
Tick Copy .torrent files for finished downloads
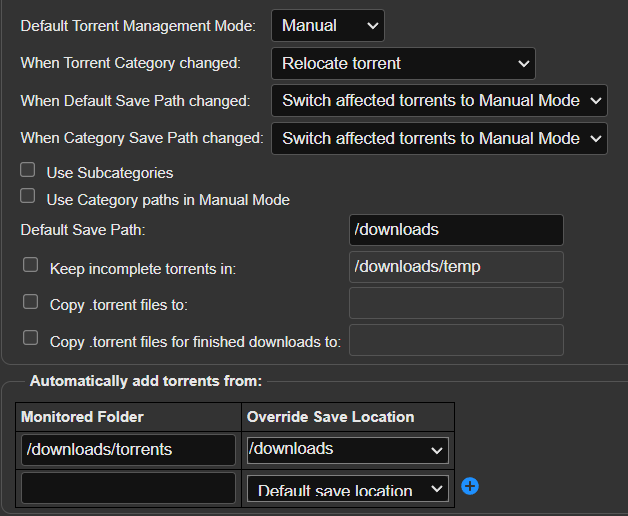point(30,338)
